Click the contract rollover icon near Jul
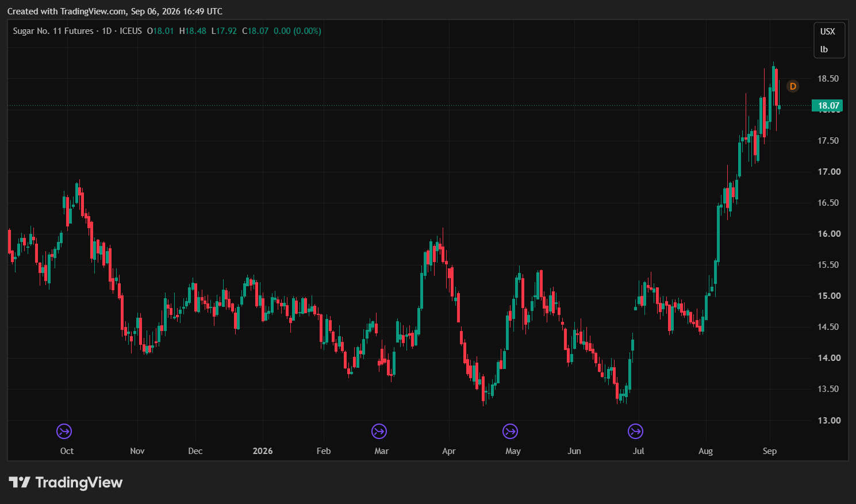The width and height of the screenshot is (856, 504). (x=635, y=431)
